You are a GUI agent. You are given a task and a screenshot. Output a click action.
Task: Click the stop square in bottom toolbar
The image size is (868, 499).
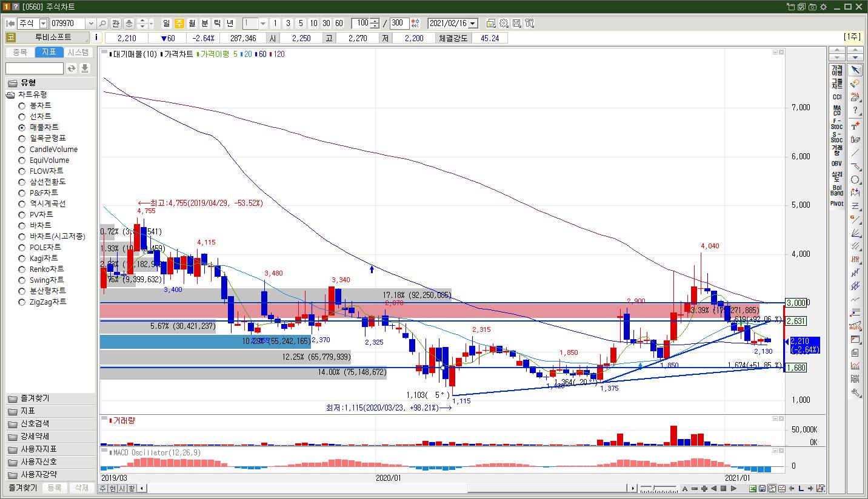pos(723,489)
